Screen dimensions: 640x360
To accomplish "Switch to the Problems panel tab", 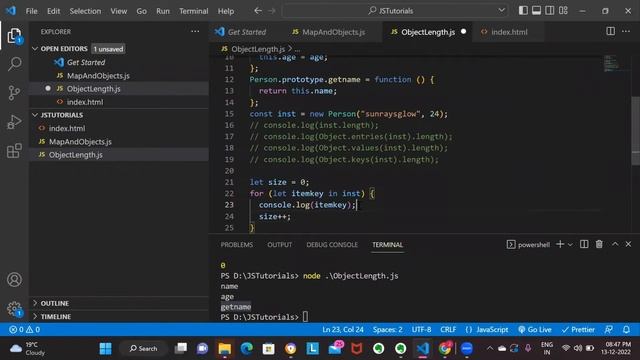I will [237, 244].
